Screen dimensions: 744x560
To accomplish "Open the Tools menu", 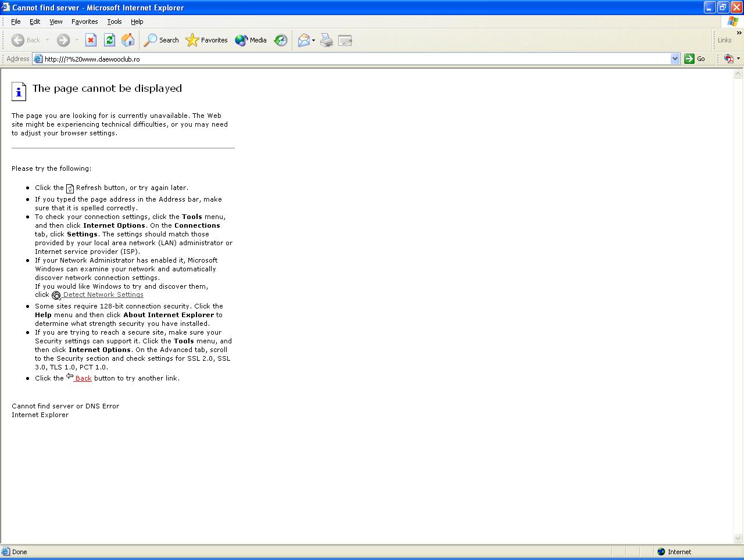I will [115, 21].
